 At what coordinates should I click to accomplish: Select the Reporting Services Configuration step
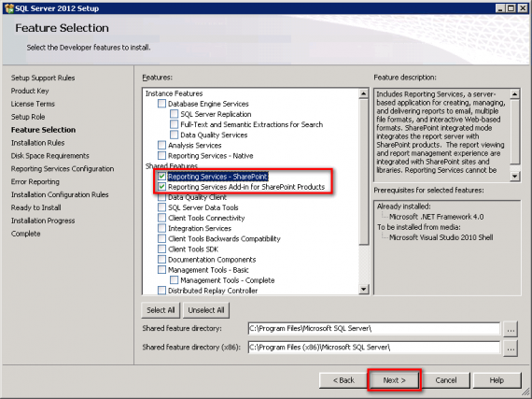click(63, 168)
